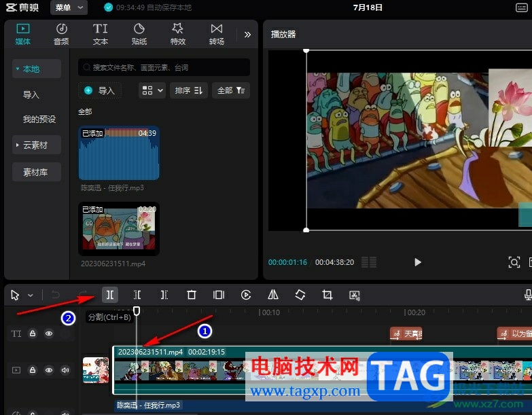
Task: Click the 以为留 subtitle clip on timeline
Action: [515, 334]
